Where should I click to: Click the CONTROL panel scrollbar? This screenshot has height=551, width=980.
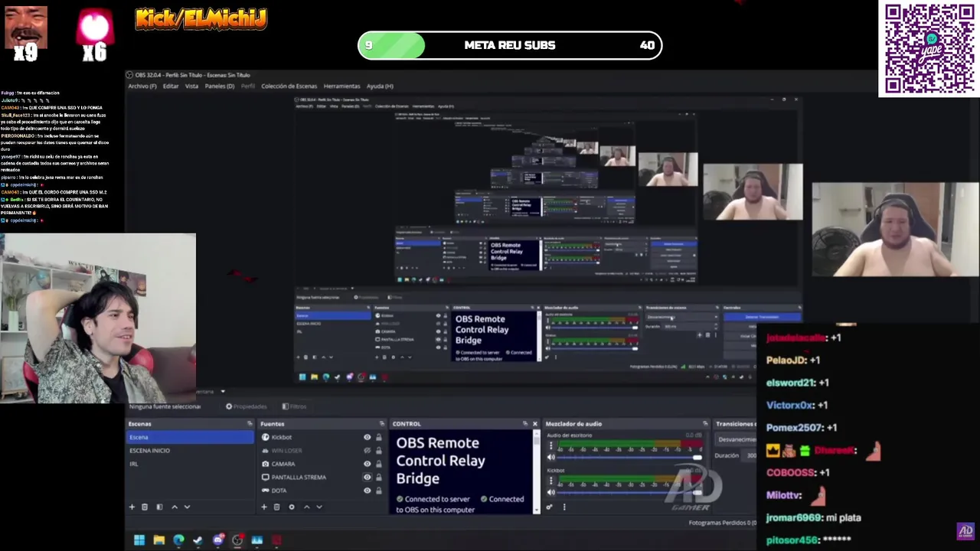[536, 472]
